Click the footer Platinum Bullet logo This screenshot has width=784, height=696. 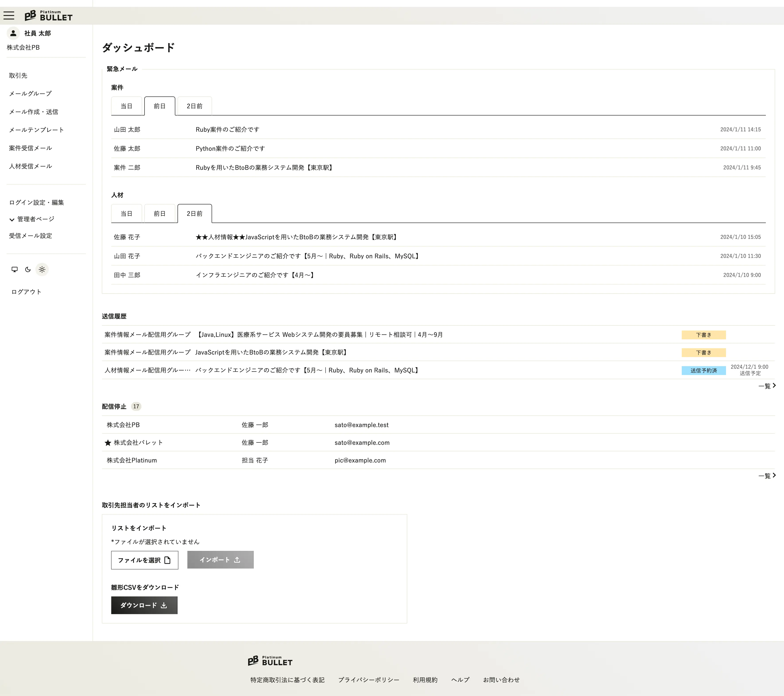pyautogui.click(x=270, y=661)
